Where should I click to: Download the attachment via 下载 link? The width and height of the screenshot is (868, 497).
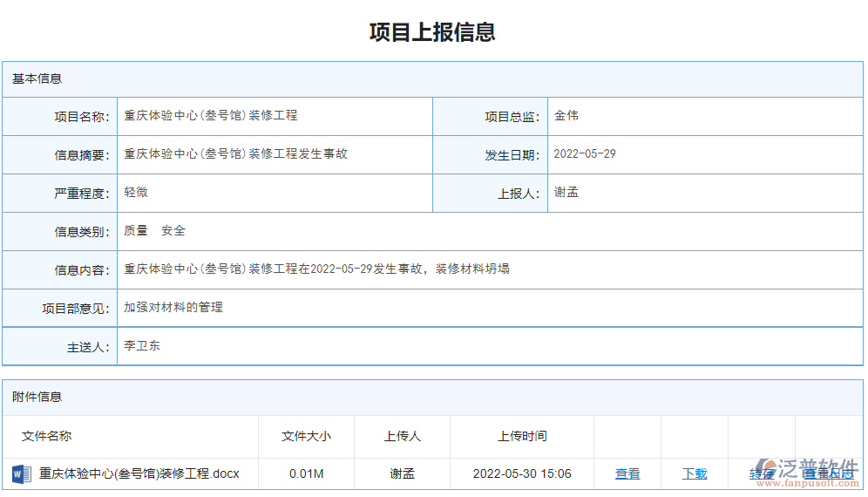[695, 473]
